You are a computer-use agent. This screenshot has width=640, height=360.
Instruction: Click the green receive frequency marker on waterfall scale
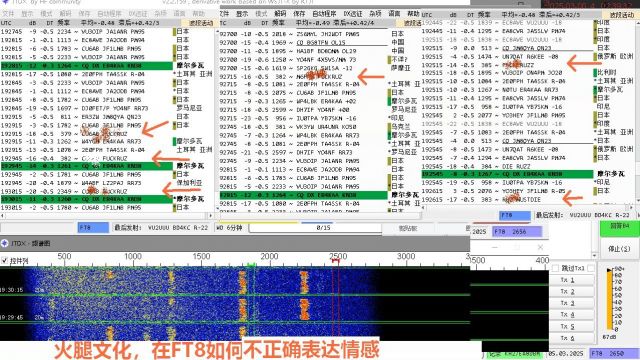(251, 265)
